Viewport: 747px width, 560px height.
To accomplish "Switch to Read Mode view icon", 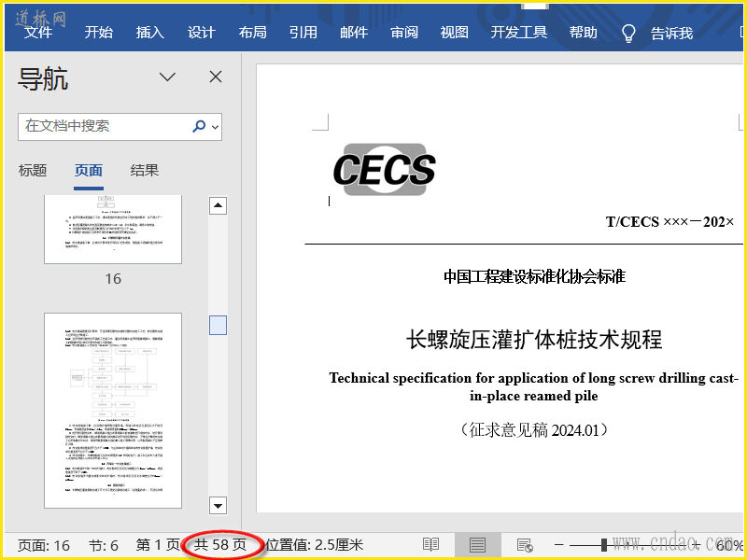I will coord(430,545).
